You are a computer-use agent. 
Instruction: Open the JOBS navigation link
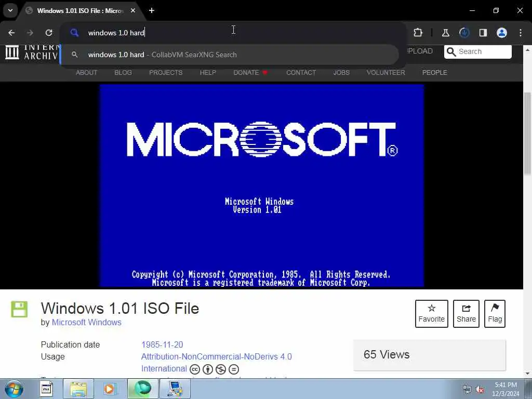341,73
